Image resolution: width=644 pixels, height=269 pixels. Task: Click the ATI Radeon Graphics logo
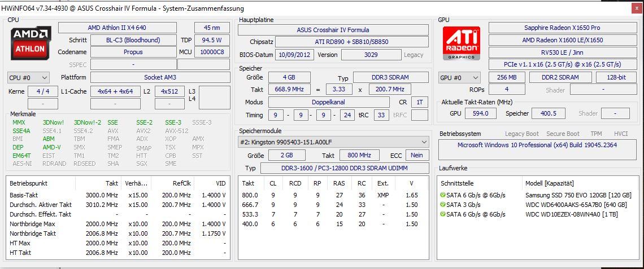[462, 43]
